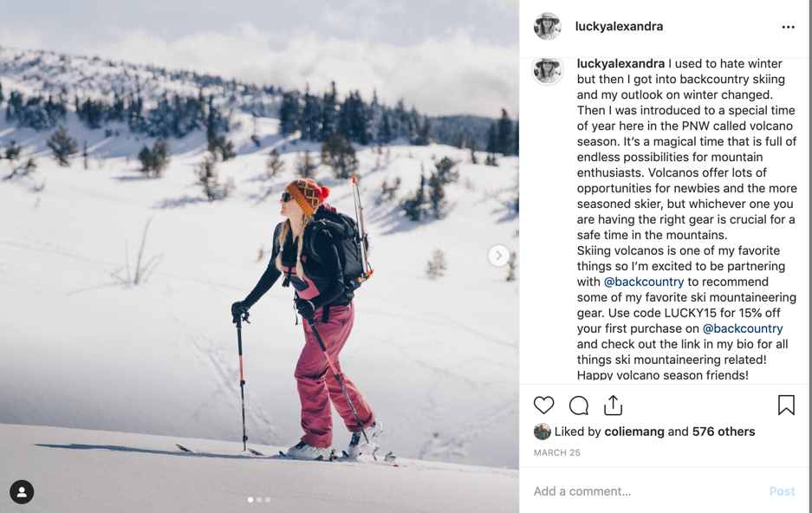The width and height of the screenshot is (812, 513).
Task: Open the MARCH 25 post date
Action: coord(556,452)
